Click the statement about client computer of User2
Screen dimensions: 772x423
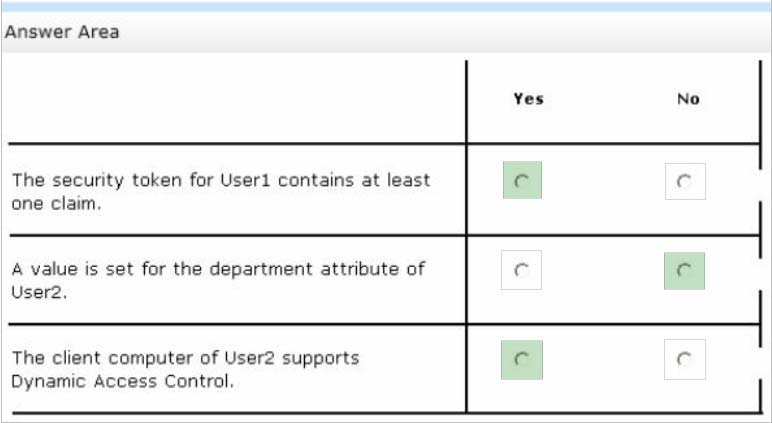coord(185,369)
